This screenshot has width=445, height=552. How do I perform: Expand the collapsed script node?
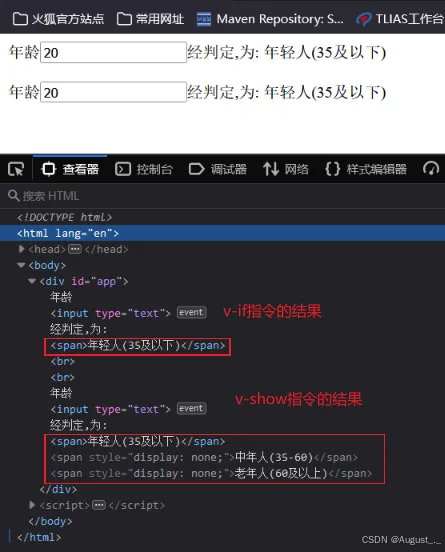32,505
